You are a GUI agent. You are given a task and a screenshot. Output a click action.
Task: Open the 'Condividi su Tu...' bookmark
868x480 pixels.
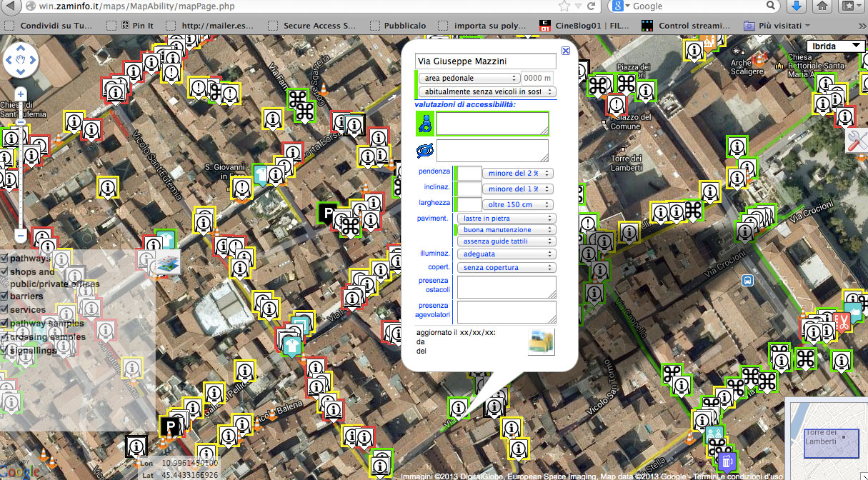[x=49, y=26]
